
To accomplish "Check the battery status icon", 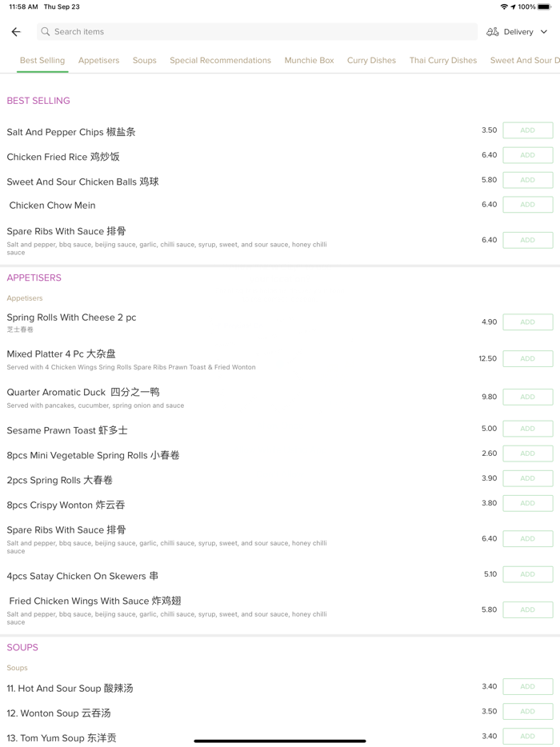I will tap(544, 6).
